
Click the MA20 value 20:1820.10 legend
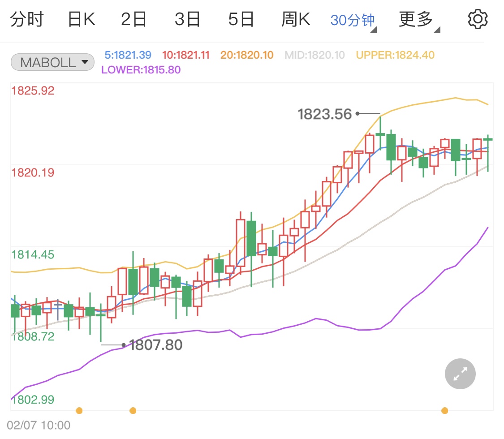coord(246,55)
